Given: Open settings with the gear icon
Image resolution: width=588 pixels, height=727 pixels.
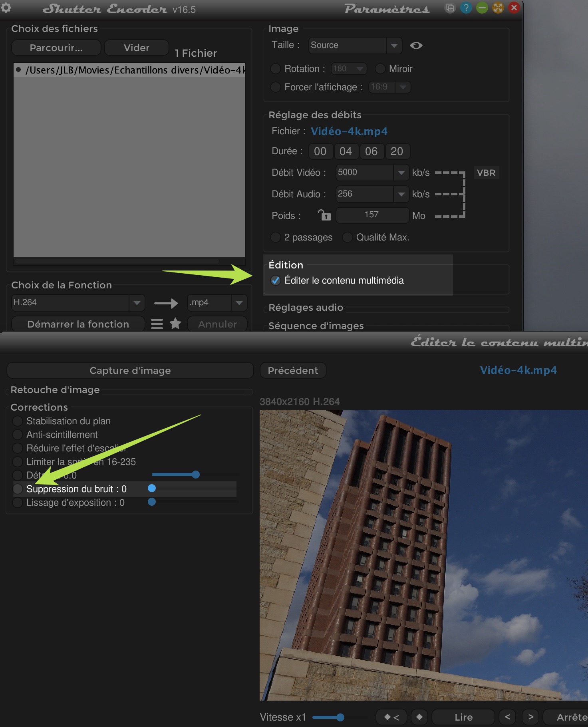Looking at the screenshot, I should [x=6, y=7].
